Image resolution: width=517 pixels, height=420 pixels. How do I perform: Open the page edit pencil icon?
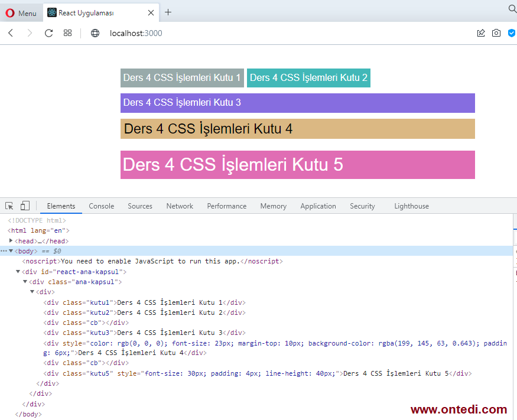481,33
